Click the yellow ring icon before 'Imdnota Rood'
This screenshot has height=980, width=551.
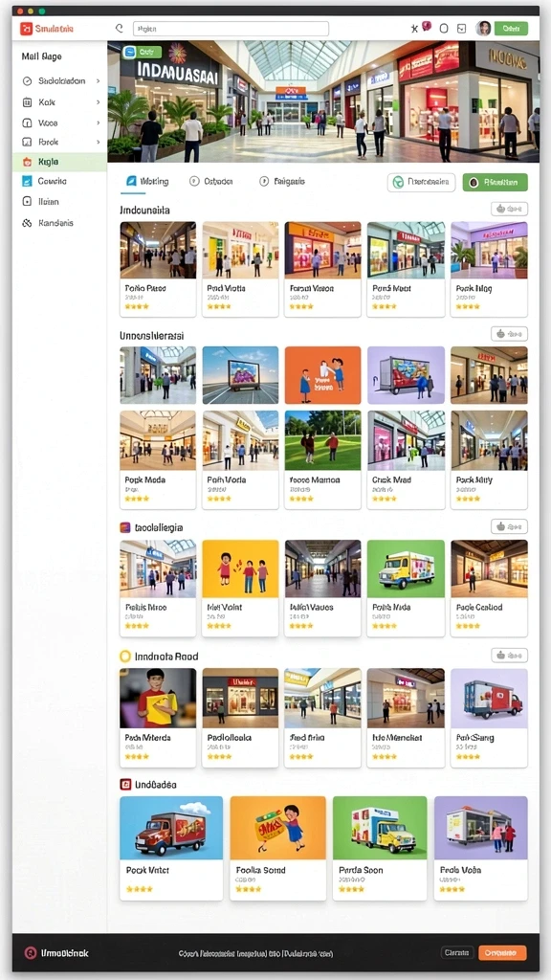click(x=125, y=657)
